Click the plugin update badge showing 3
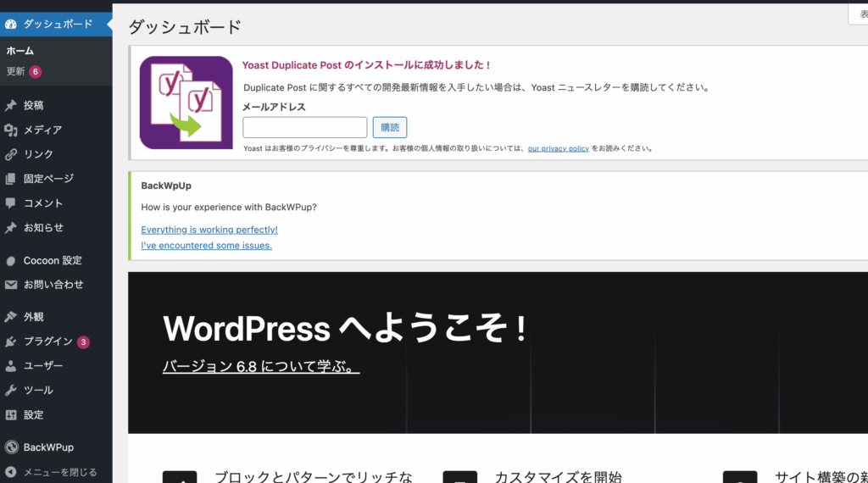 (83, 342)
